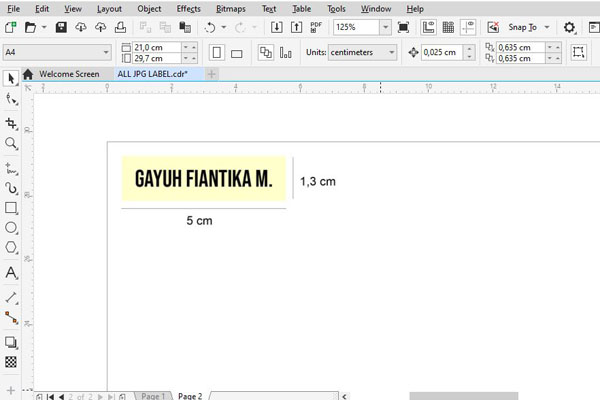Screen dimensions: 600x400
Task: Expand the Open folder dropdown arrow
Action: pos(44,27)
